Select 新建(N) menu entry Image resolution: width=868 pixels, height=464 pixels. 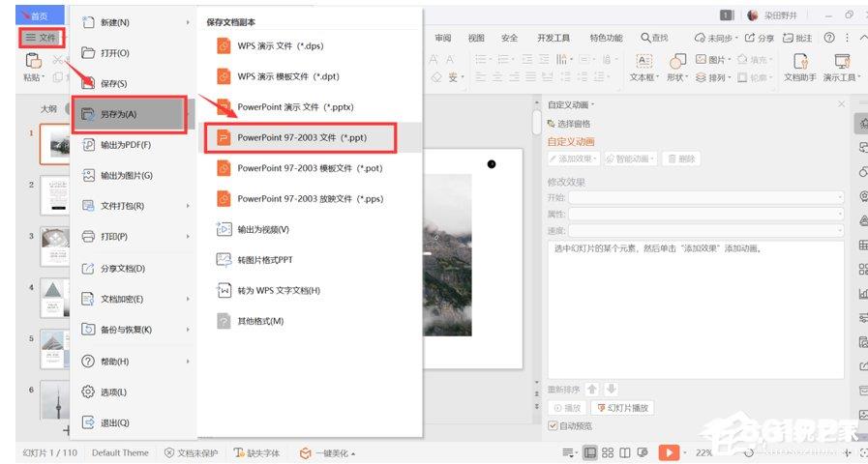(x=134, y=22)
